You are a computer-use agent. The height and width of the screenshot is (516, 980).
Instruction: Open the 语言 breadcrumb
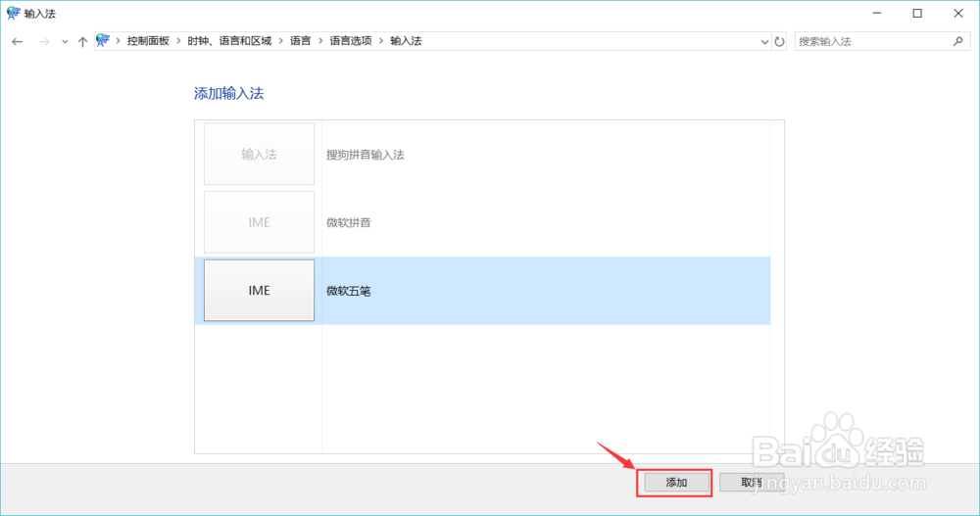[301, 40]
